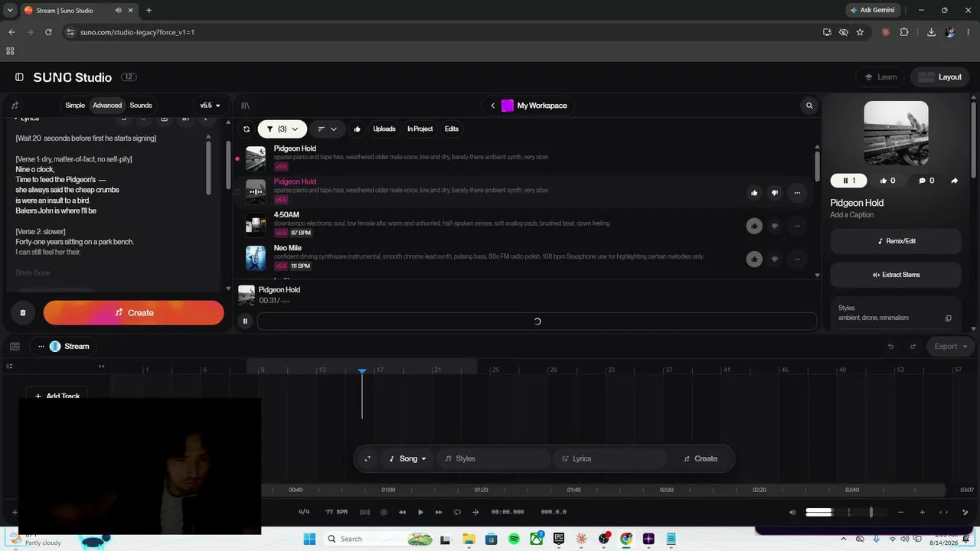The width and height of the screenshot is (980, 551).
Task: Like Pidgeon Hold in the details panel
Action: point(888,181)
